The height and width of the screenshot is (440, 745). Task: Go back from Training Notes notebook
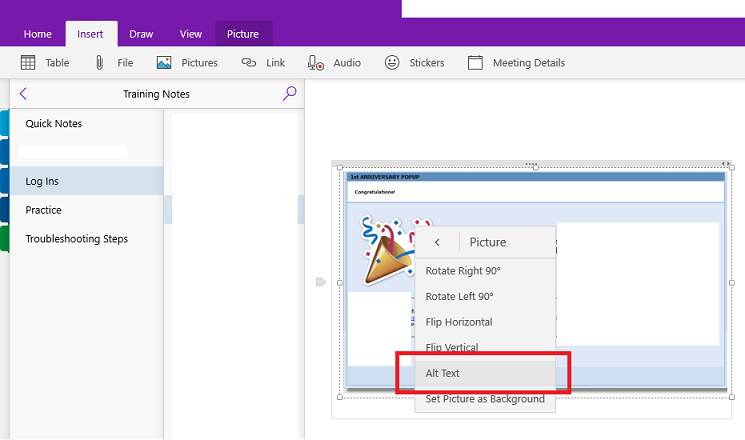click(23, 94)
